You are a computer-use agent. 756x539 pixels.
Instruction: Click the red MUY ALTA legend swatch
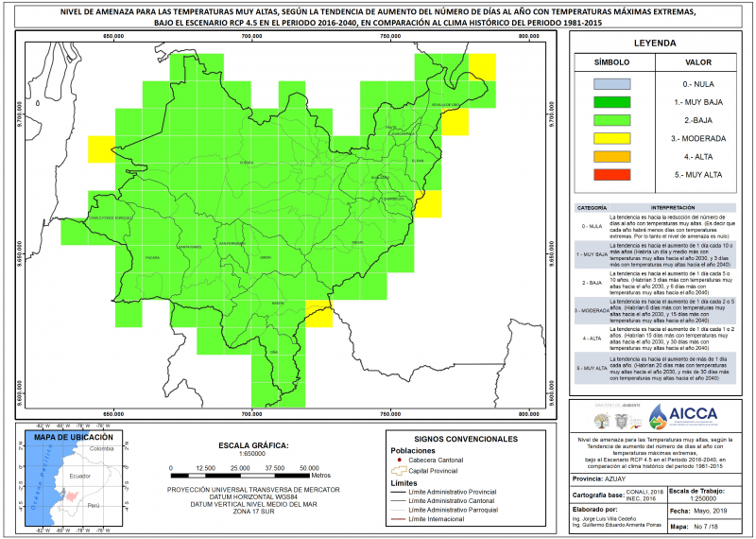pyautogui.click(x=611, y=175)
